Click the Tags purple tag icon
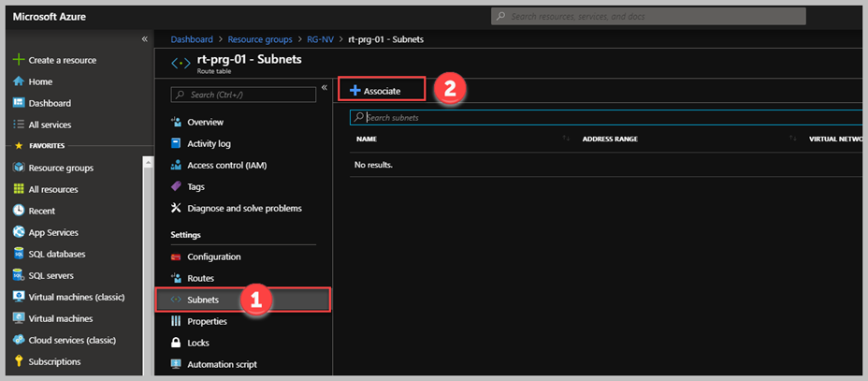Image resolution: width=868 pixels, height=381 pixels. pyautogui.click(x=176, y=186)
